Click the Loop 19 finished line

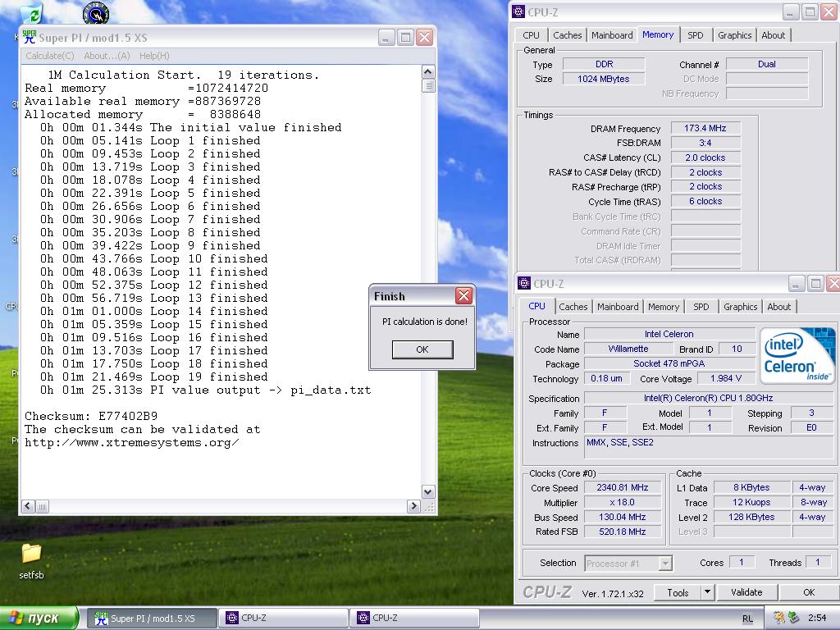[153, 377]
